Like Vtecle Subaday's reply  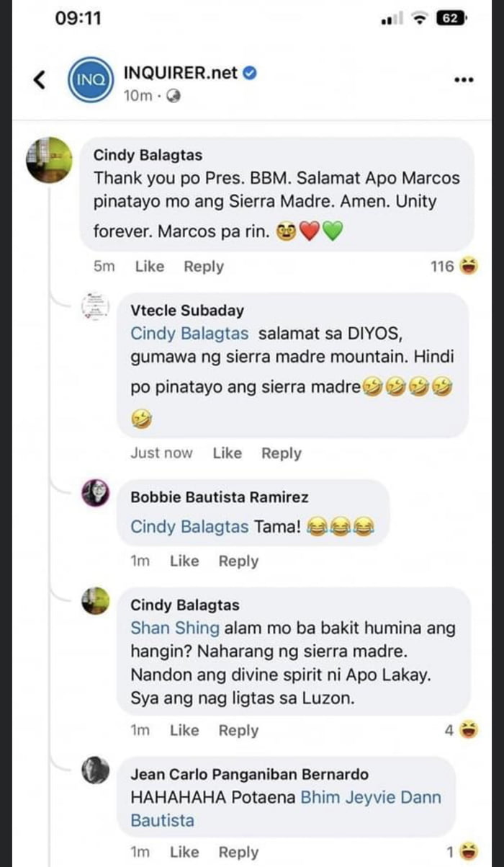click(228, 453)
